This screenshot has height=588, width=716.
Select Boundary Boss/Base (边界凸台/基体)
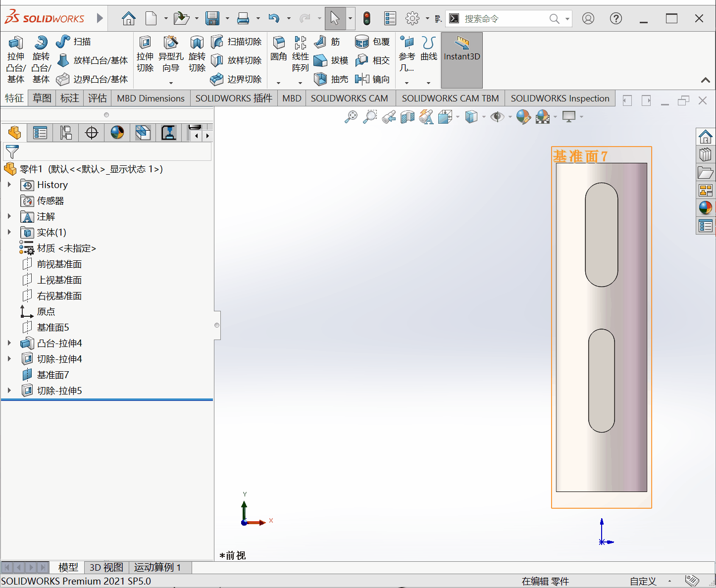pyautogui.click(x=92, y=79)
